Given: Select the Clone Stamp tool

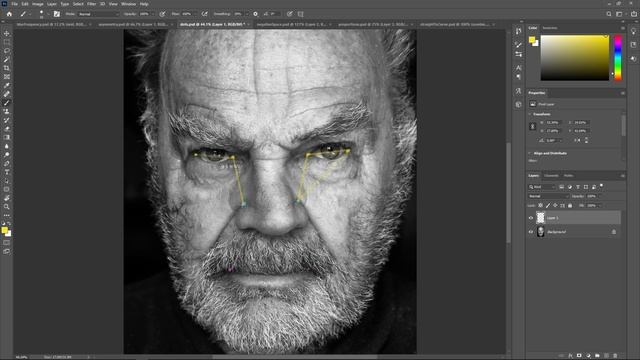Looking at the screenshot, I should pyautogui.click(x=7, y=111).
